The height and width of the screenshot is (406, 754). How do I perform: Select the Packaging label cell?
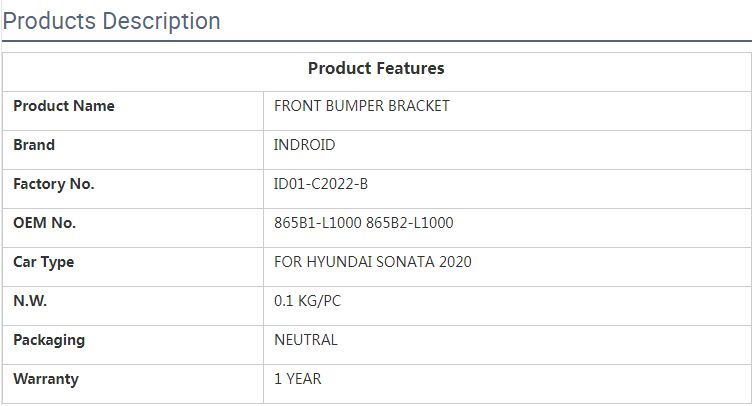point(49,340)
